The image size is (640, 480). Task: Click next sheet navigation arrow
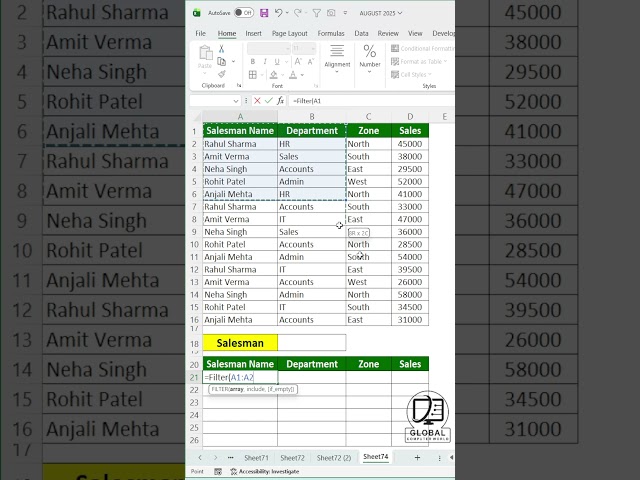pos(216,458)
